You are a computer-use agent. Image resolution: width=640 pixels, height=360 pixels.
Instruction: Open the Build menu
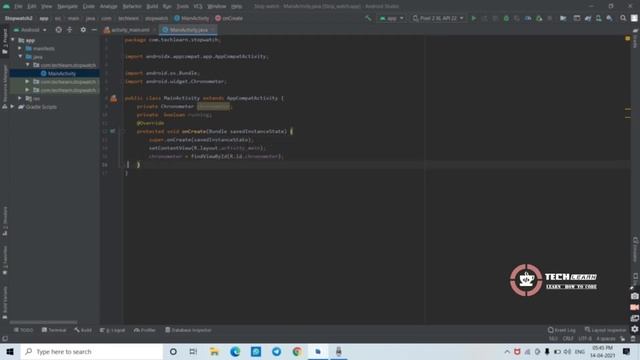[152, 7]
